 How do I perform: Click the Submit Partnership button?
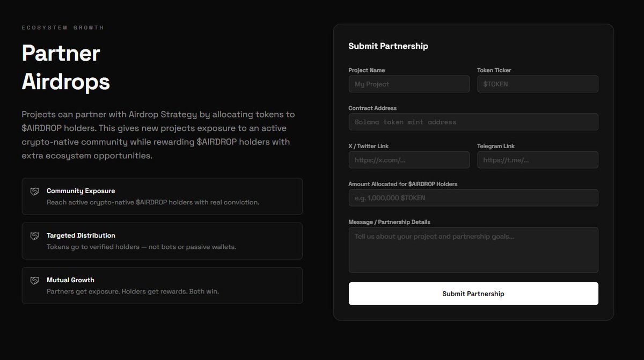click(473, 293)
